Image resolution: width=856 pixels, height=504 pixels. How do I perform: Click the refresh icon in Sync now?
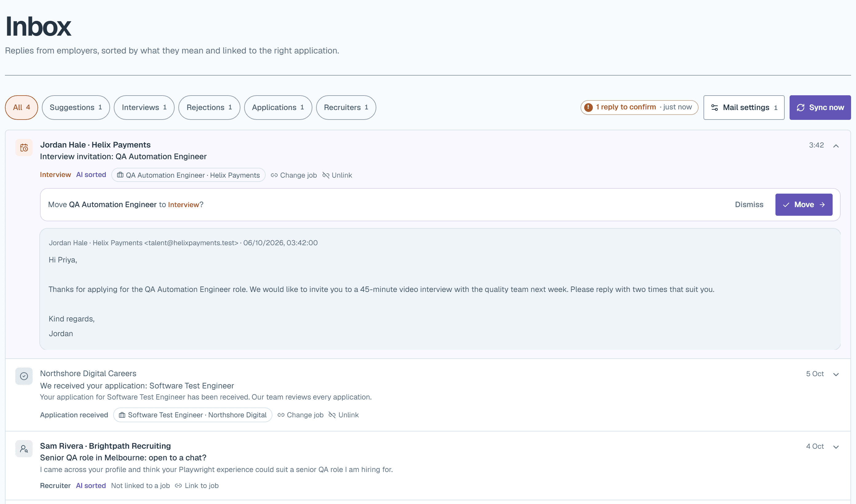pyautogui.click(x=801, y=108)
